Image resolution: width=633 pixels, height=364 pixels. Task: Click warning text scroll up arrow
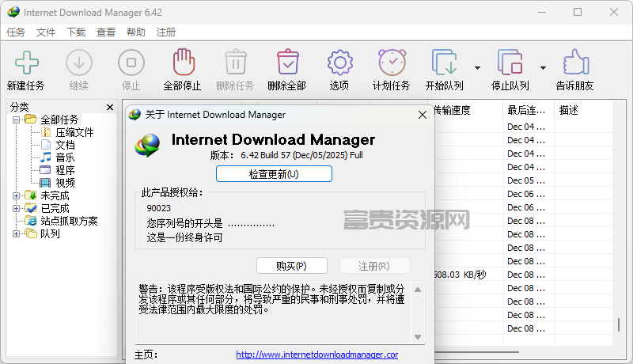click(x=418, y=290)
